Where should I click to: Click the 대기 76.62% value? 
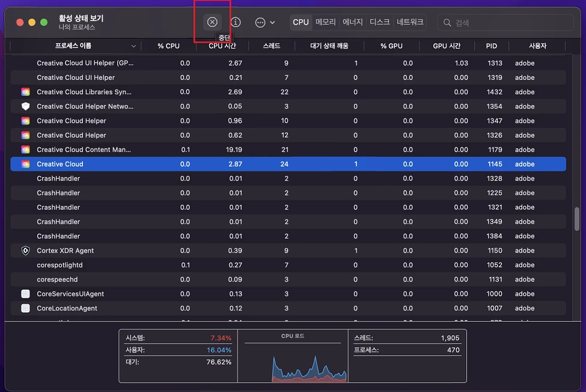tap(219, 362)
